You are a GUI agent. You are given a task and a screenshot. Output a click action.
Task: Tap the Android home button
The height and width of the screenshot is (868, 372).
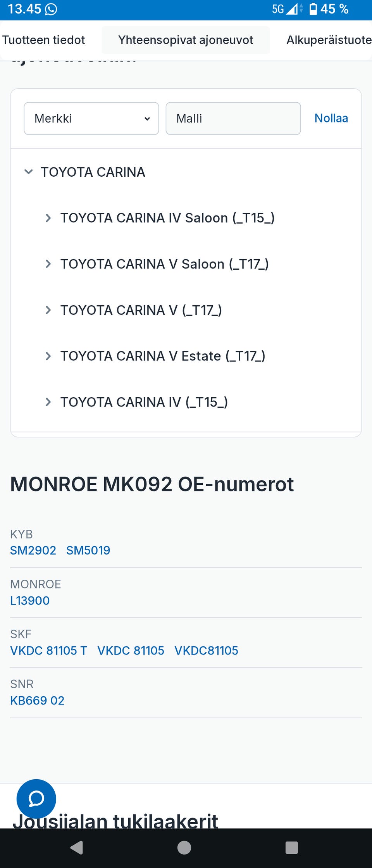tap(184, 847)
